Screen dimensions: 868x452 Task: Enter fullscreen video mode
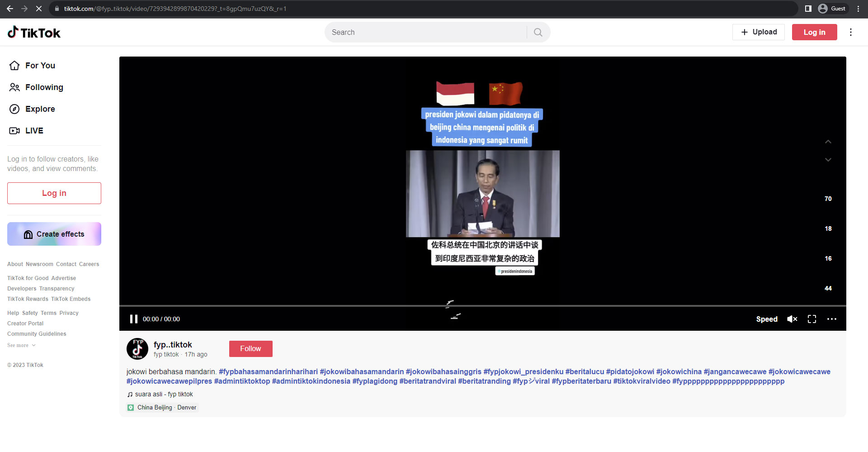coord(812,319)
